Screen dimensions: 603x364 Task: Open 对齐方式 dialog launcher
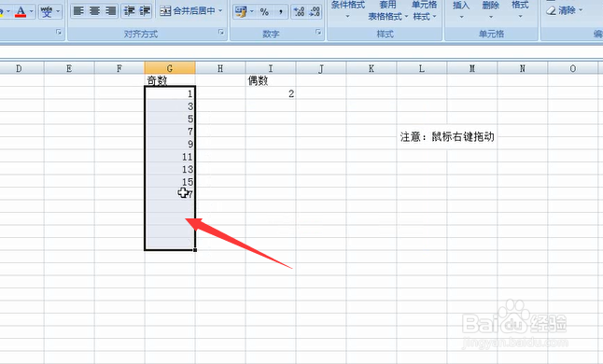tap(221, 33)
